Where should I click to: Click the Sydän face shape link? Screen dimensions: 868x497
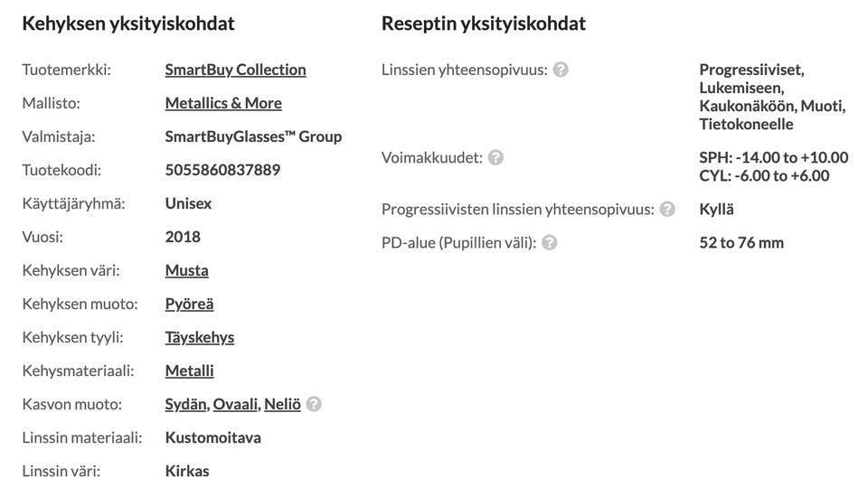185,404
